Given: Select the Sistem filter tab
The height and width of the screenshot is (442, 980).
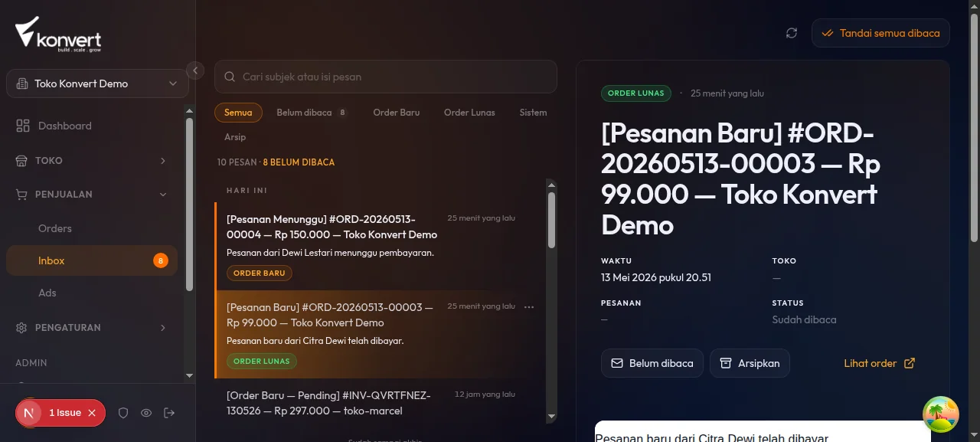Looking at the screenshot, I should (x=533, y=113).
